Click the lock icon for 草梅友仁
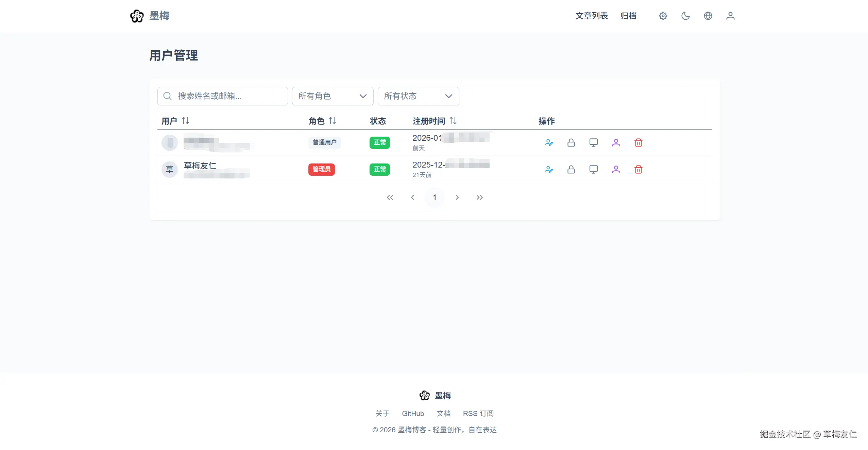The image size is (868, 450). coord(571,170)
